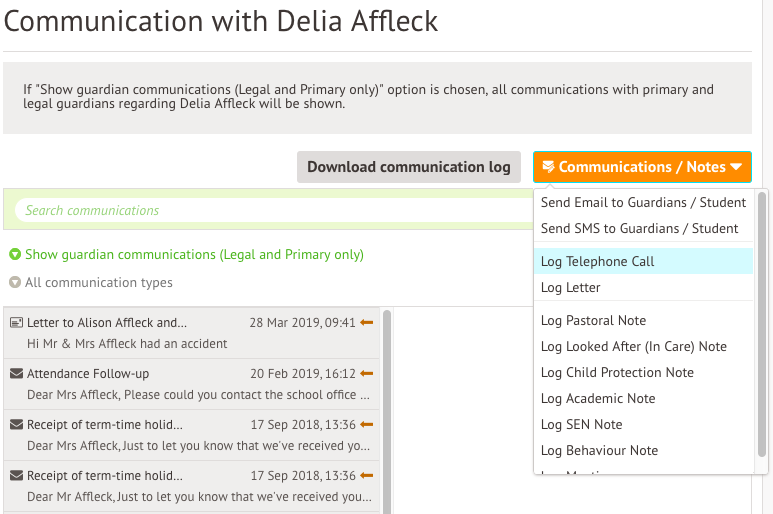Choose Send Email to Guardians / Student
The height and width of the screenshot is (514, 773).
point(643,202)
